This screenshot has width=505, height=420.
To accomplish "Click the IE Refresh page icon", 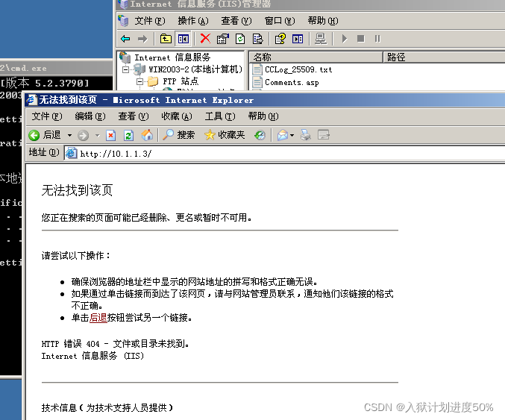I will coord(128,135).
